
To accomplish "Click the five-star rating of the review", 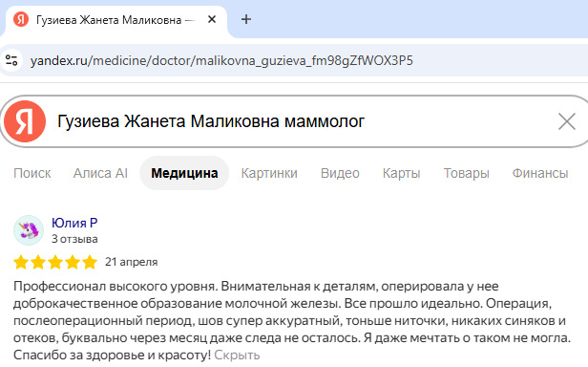I will point(55,262).
